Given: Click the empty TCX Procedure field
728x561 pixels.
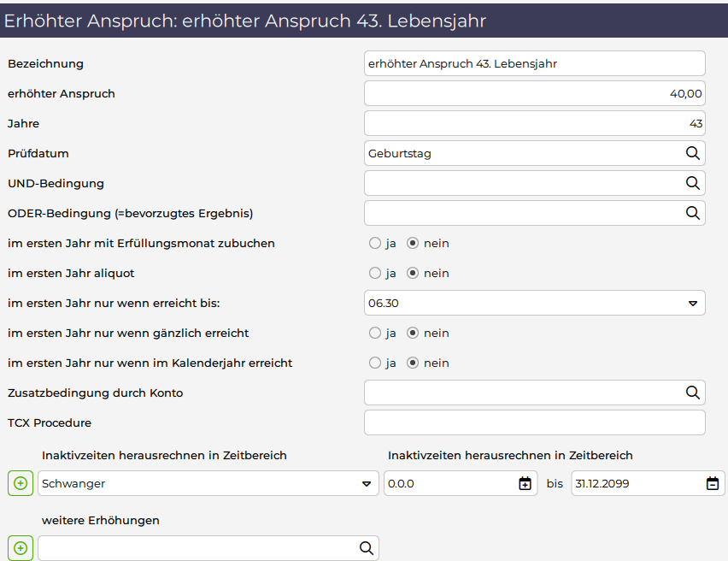Looking at the screenshot, I should pos(534,422).
